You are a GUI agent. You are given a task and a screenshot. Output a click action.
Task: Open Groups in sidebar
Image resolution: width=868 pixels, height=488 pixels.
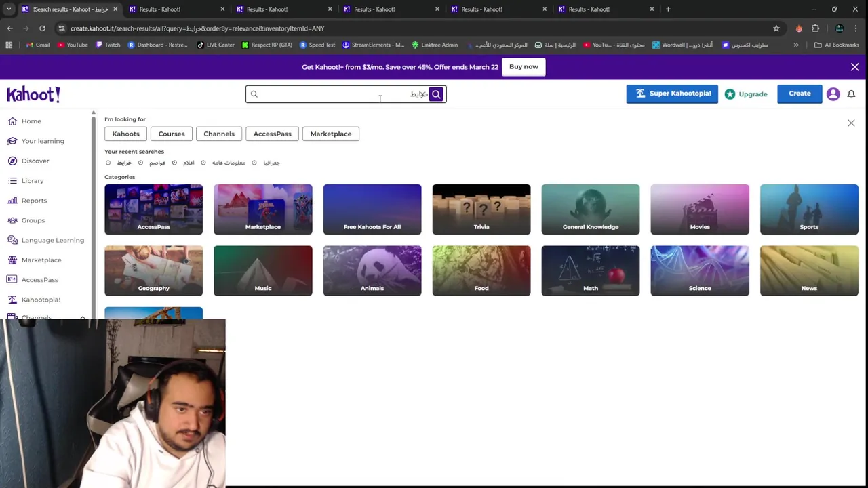(26, 220)
